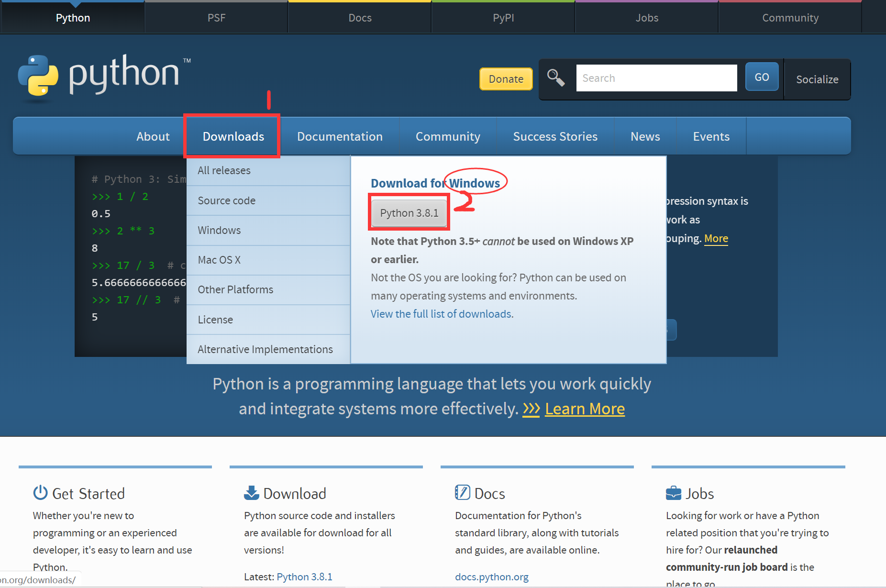Click the Jobs briefcase icon
This screenshot has height=588, width=886.
(673, 492)
